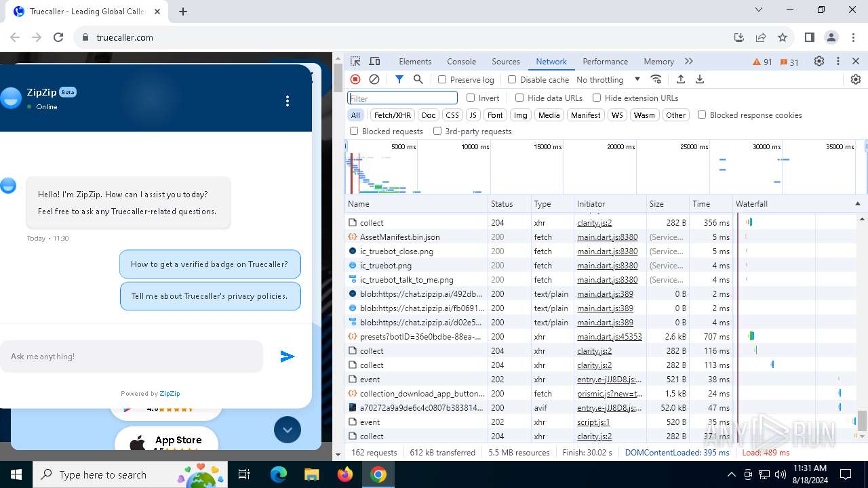The image size is (868, 488).
Task: Switch to the Elements tab
Action: (x=415, y=61)
